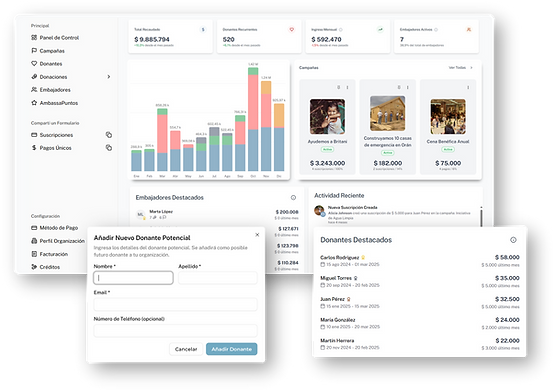Close the Añadir Nuevo Donante dialog
This screenshot has width=555, height=391.
pyautogui.click(x=257, y=235)
